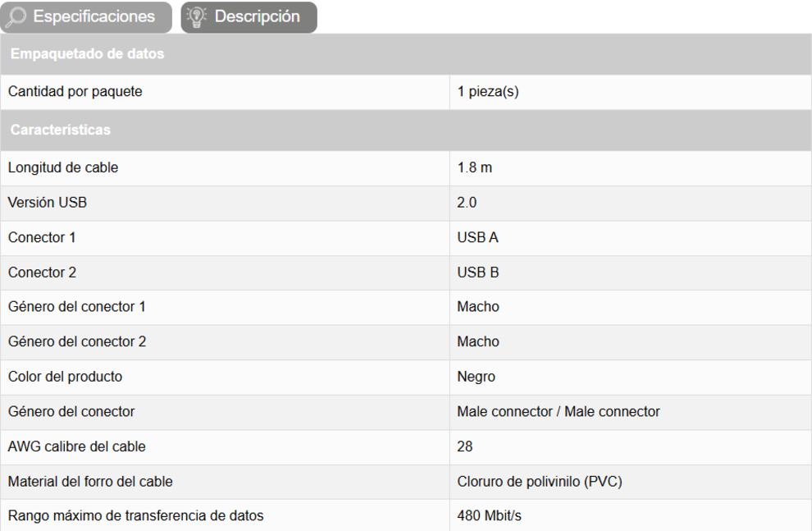Click the magnifier icon on Especificaciones tab
The height and width of the screenshot is (531, 812).
(16, 16)
